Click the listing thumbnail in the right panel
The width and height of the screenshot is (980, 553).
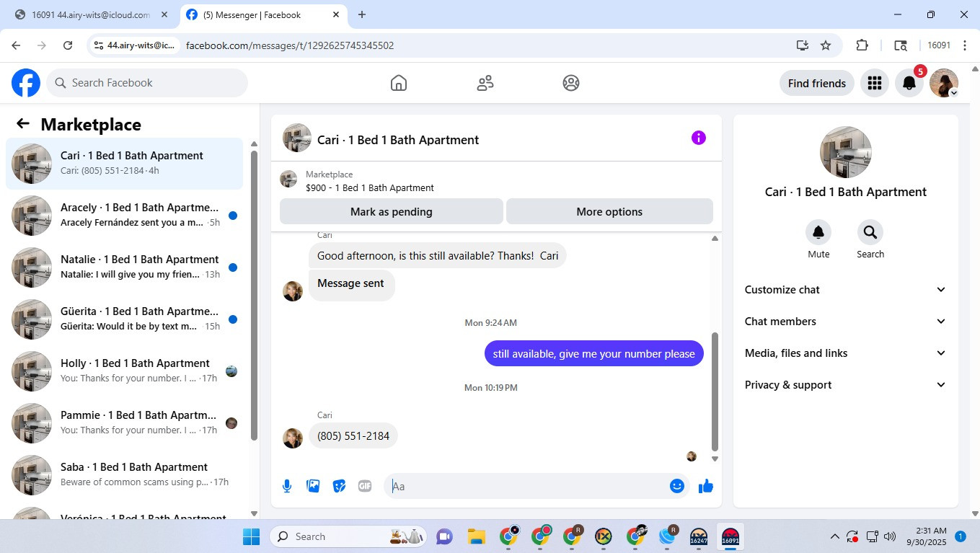846,152
